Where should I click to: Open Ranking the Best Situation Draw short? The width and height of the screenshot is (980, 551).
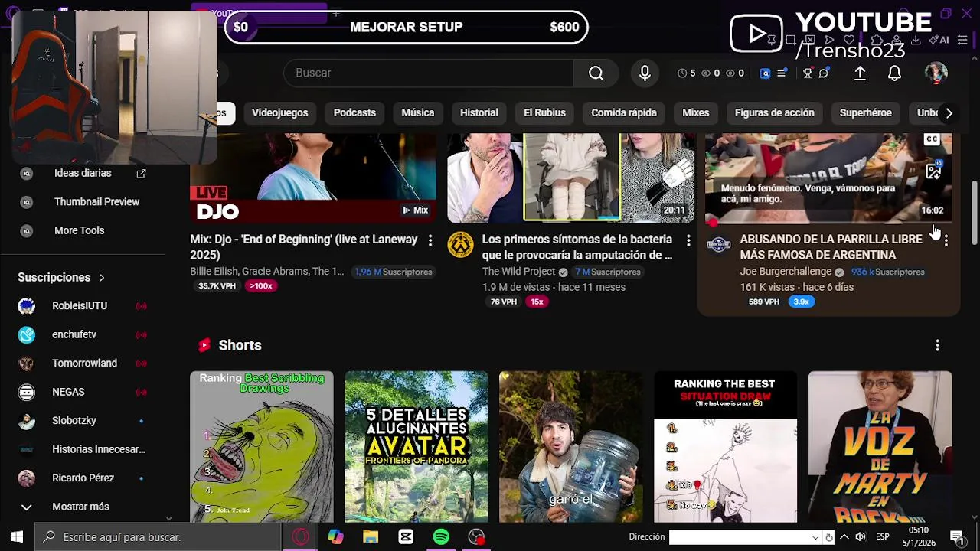click(x=725, y=447)
